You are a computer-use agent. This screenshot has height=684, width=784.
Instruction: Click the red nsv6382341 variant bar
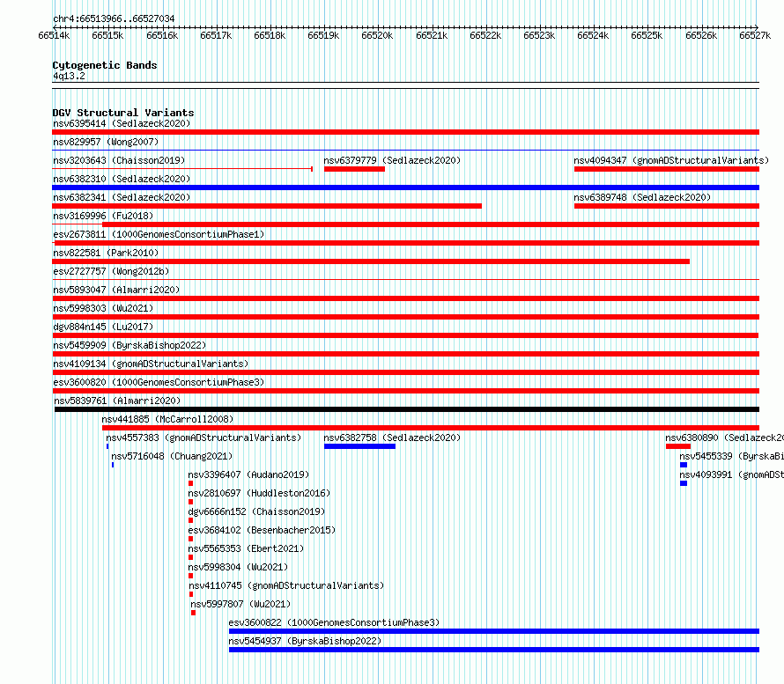(267, 206)
